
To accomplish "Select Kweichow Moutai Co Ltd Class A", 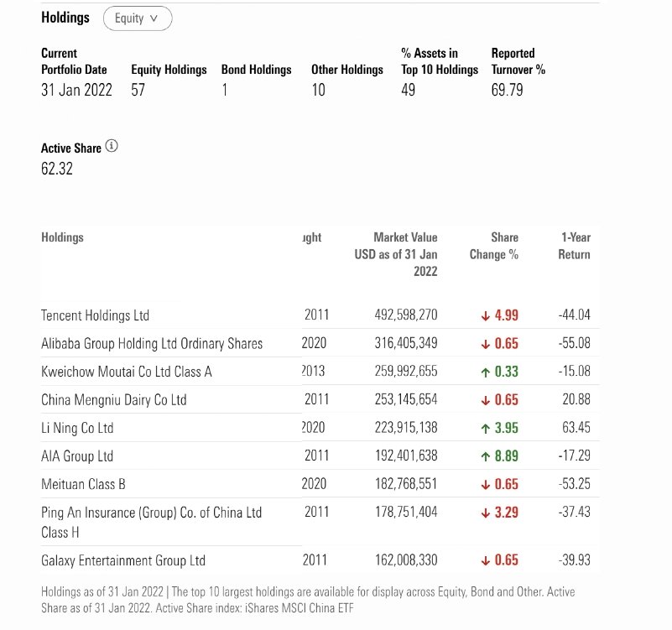I will (126, 372).
